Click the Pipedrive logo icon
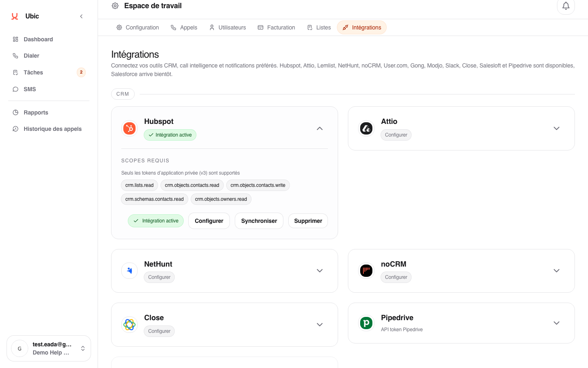The height and width of the screenshot is (368, 588). (366, 323)
